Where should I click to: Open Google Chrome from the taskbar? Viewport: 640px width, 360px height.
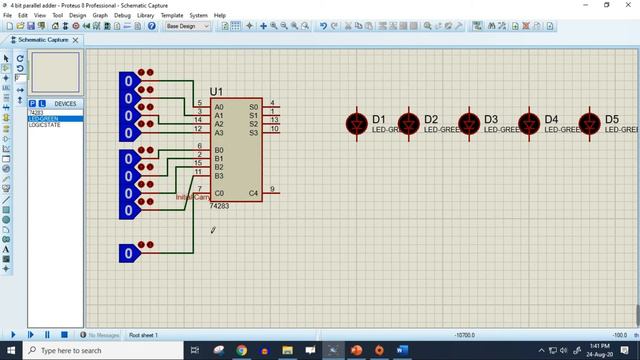pyautogui.click(x=242, y=350)
